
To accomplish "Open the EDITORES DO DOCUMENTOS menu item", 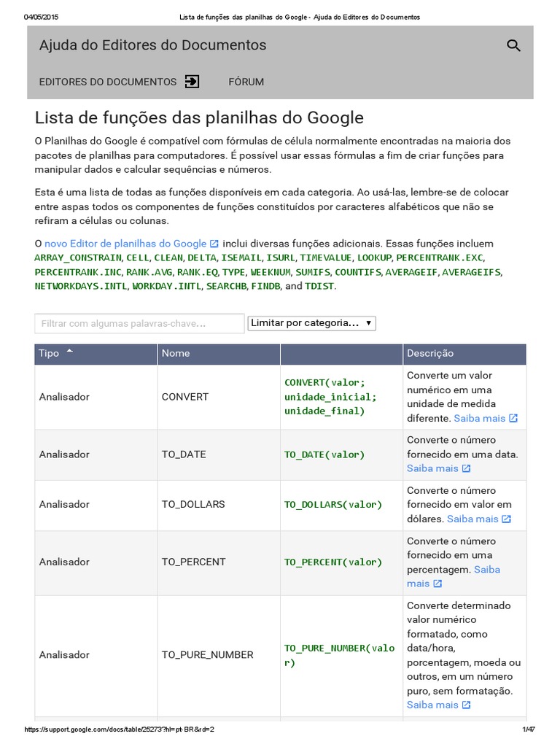I will click(x=108, y=82).
